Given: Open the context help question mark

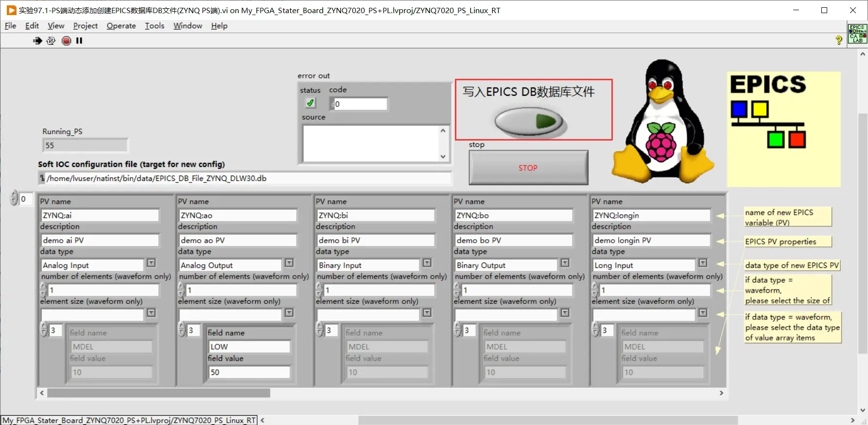Looking at the screenshot, I should point(839,40).
